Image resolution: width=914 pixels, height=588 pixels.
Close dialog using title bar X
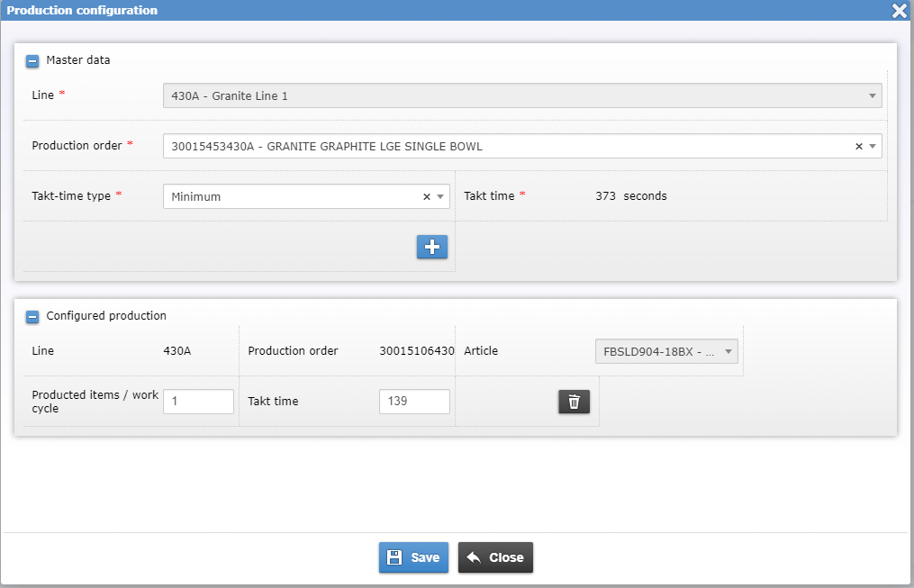pos(899,11)
